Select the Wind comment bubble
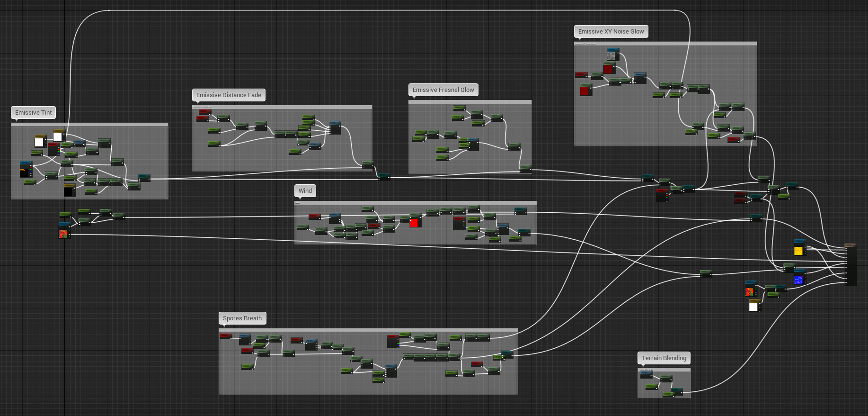 pyautogui.click(x=305, y=191)
